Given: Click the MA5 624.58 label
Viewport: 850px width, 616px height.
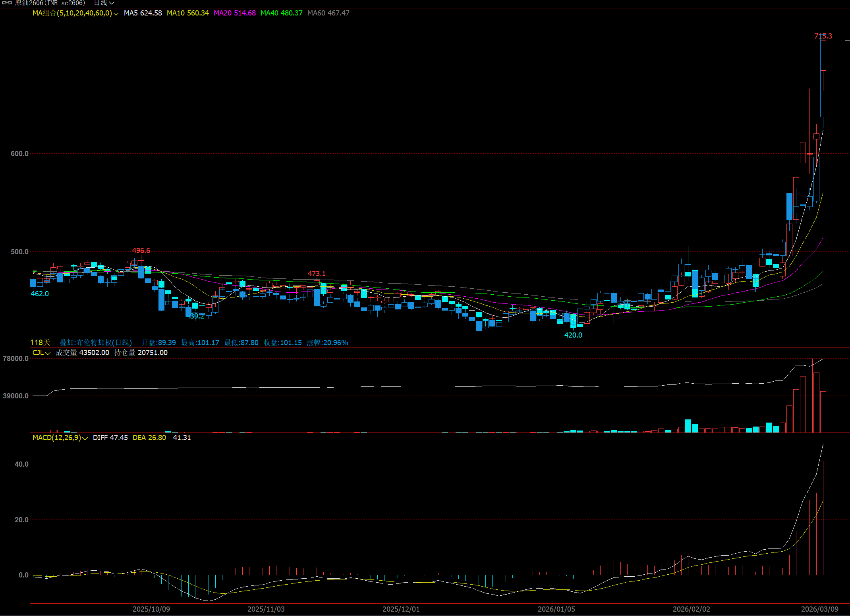Looking at the screenshot, I should pos(143,13).
